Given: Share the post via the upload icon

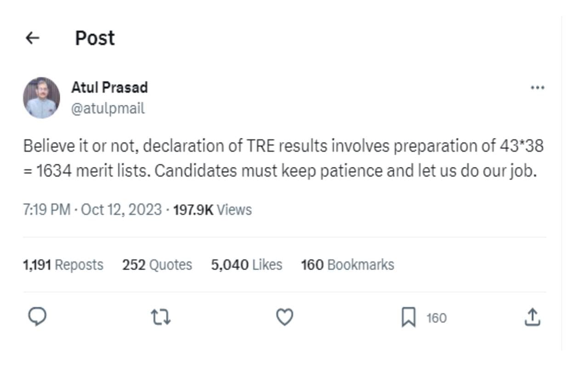Looking at the screenshot, I should [x=532, y=317].
